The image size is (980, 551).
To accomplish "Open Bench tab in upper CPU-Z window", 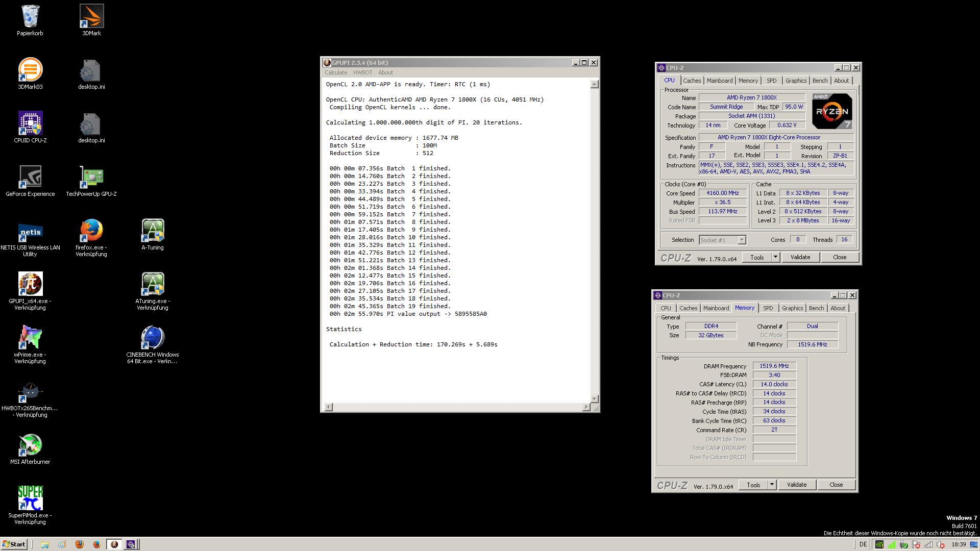I will [820, 81].
